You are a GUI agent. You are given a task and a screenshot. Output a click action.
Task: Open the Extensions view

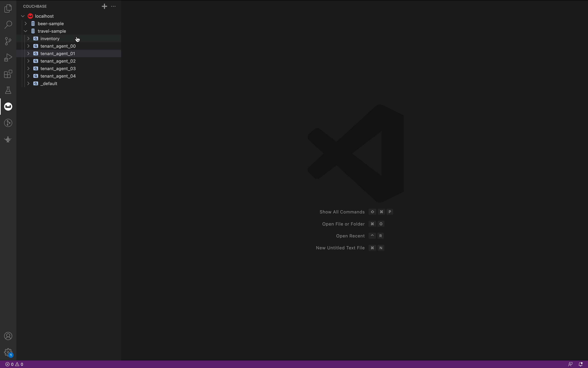(x=8, y=74)
